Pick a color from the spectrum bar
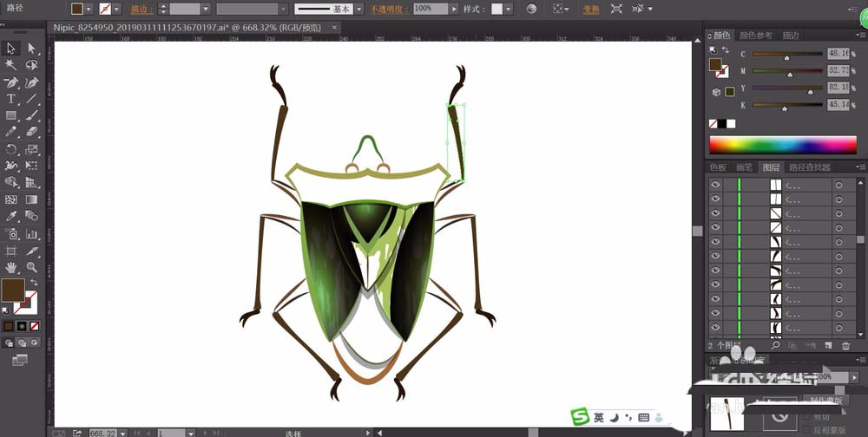The width and height of the screenshot is (868, 437). coord(781,144)
